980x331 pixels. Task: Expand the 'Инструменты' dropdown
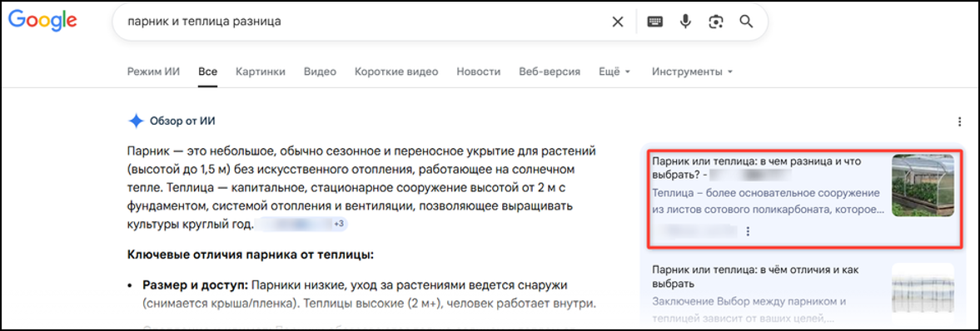click(692, 72)
